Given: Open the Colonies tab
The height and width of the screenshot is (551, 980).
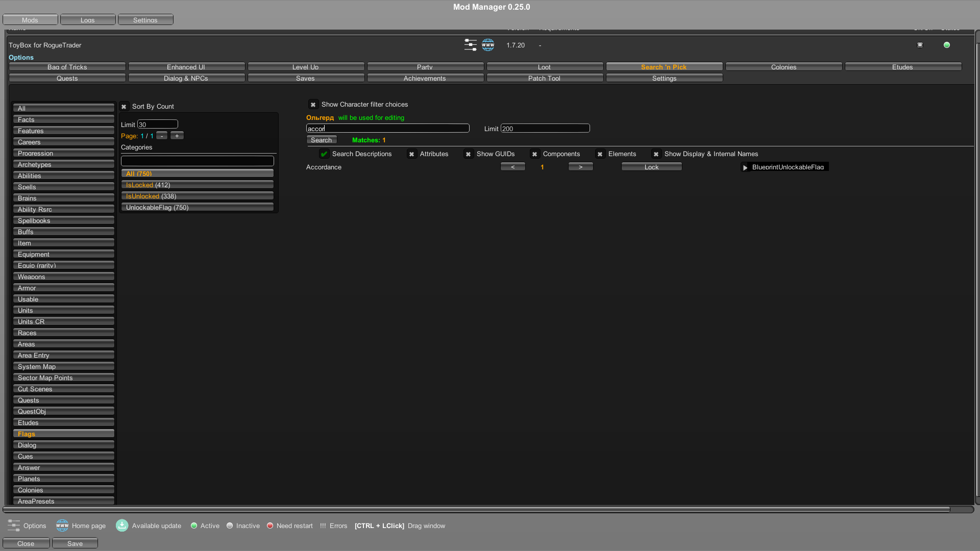Looking at the screenshot, I should click(784, 67).
